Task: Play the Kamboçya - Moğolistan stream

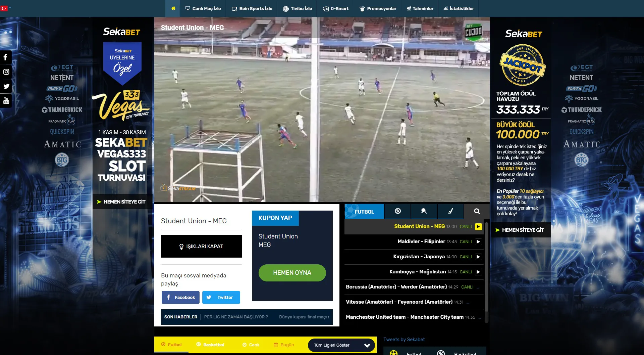Action: click(478, 272)
